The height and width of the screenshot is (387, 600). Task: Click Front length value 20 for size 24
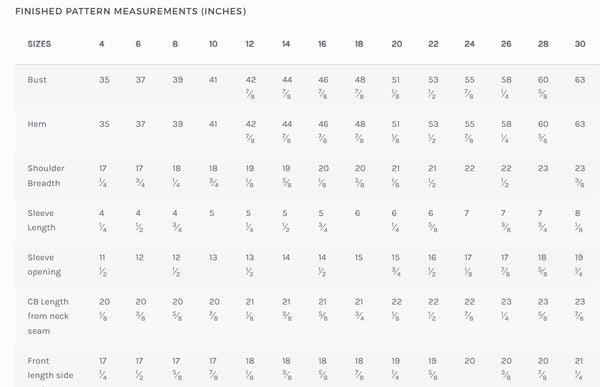[470, 361]
